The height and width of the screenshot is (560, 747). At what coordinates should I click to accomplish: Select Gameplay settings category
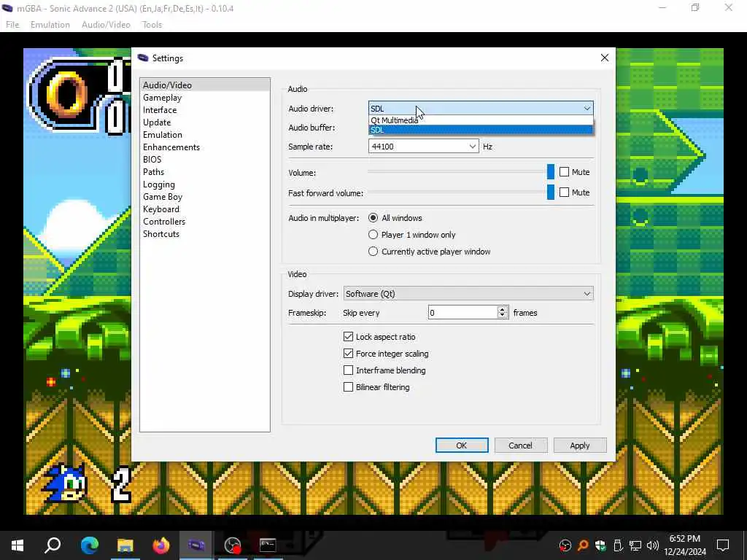[x=205, y=97]
